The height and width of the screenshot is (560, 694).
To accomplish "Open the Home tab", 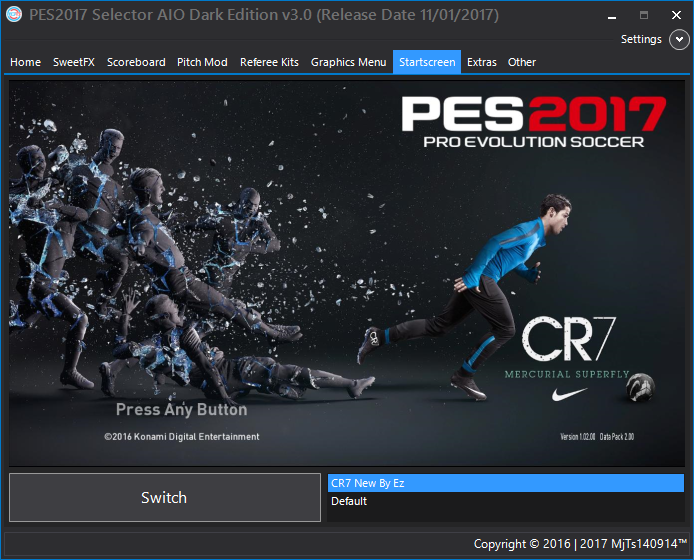I will pos(25,62).
